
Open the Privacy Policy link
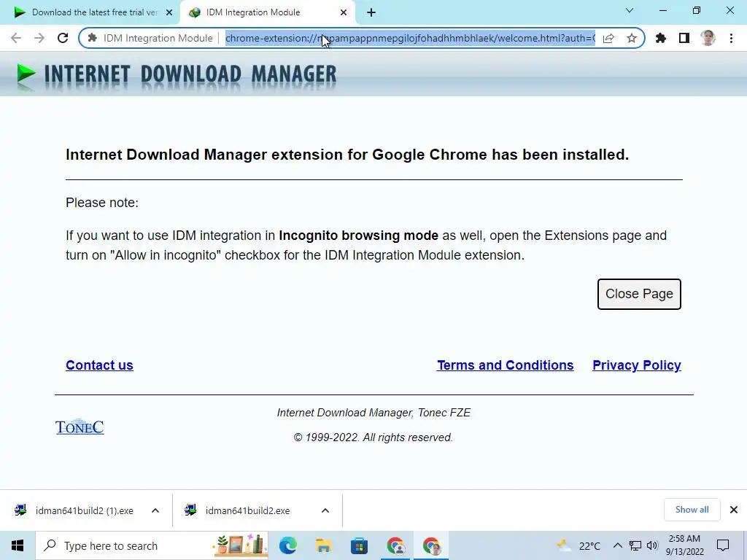click(636, 365)
